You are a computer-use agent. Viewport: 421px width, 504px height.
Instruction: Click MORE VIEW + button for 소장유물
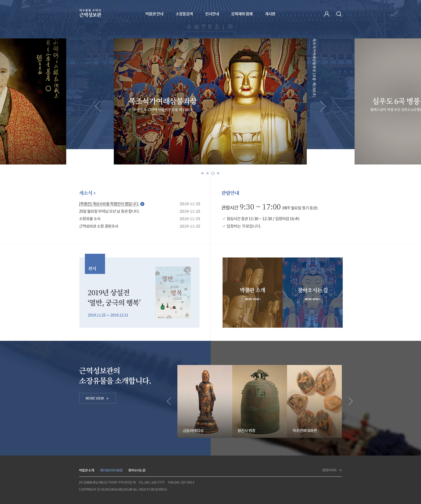click(x=97, y=398)
